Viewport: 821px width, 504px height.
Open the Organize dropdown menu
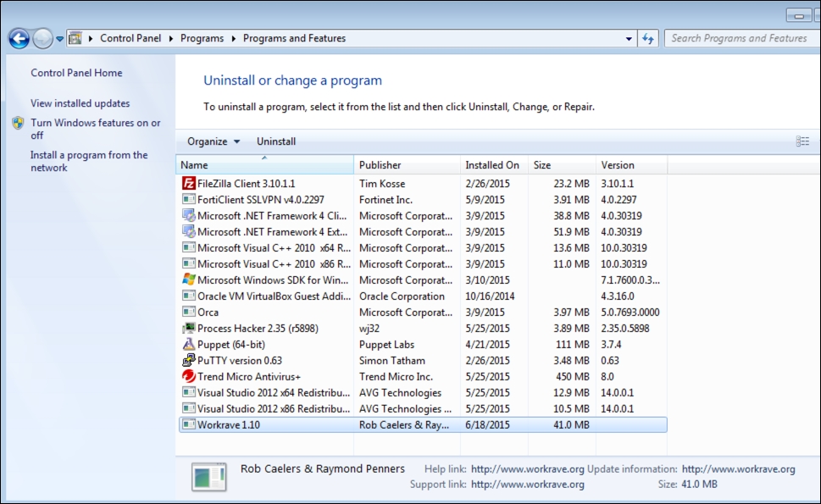[x=213, y=141]
